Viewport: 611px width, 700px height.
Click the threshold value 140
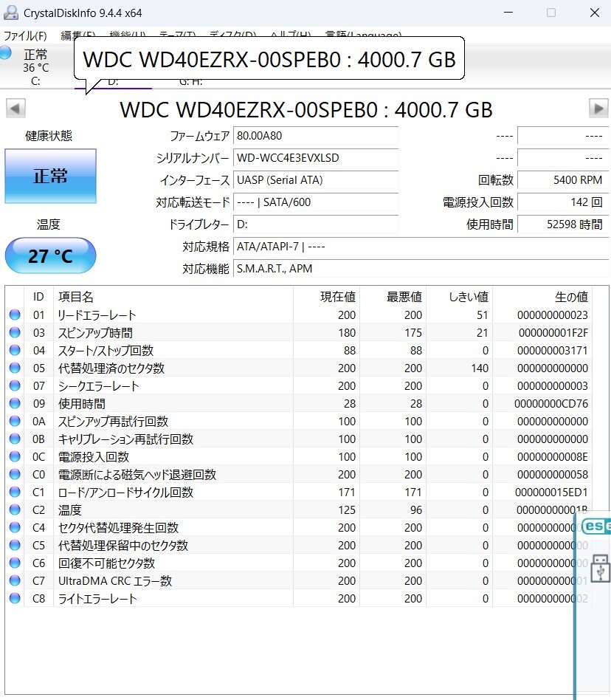point(480,368)
